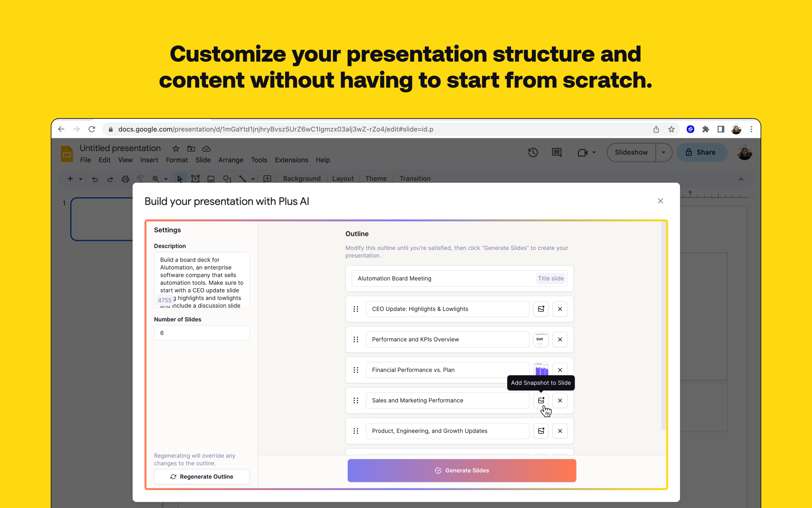Screen dimensions: 812x508
Task: Click the Description text area
Action: (202, 280)
